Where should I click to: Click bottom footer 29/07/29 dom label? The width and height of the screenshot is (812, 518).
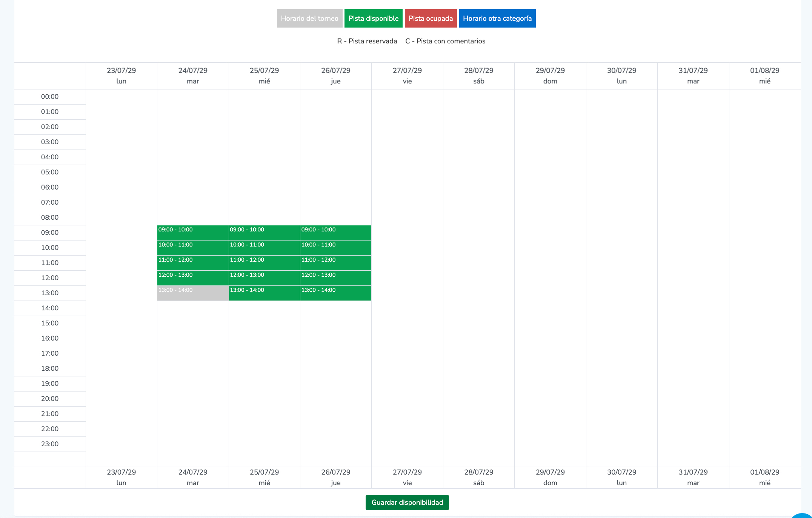[x=550, y=477]
